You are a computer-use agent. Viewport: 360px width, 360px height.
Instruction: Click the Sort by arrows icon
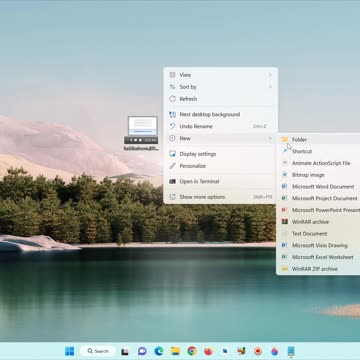click(172, 87)
